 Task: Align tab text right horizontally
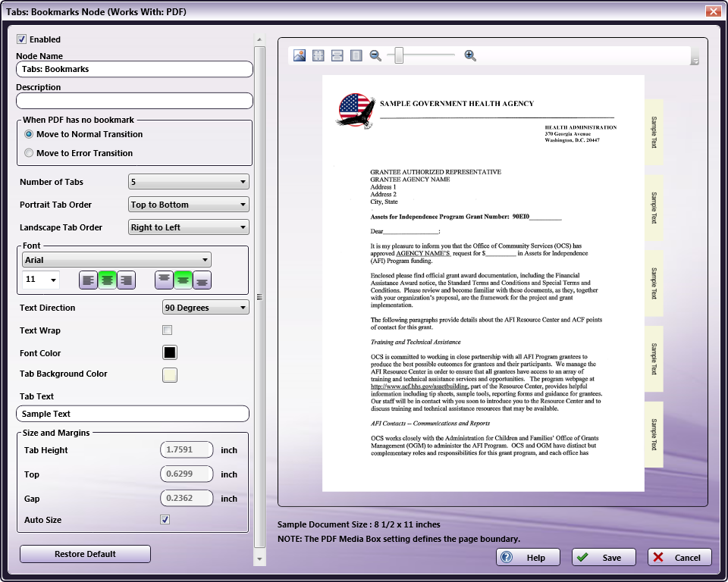127,280
